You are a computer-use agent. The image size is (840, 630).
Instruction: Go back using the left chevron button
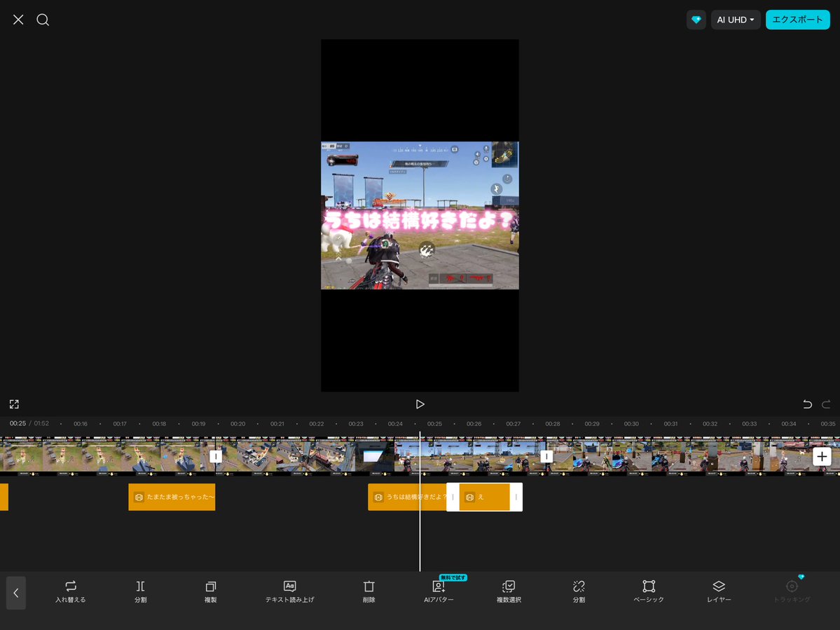(16, 592)
